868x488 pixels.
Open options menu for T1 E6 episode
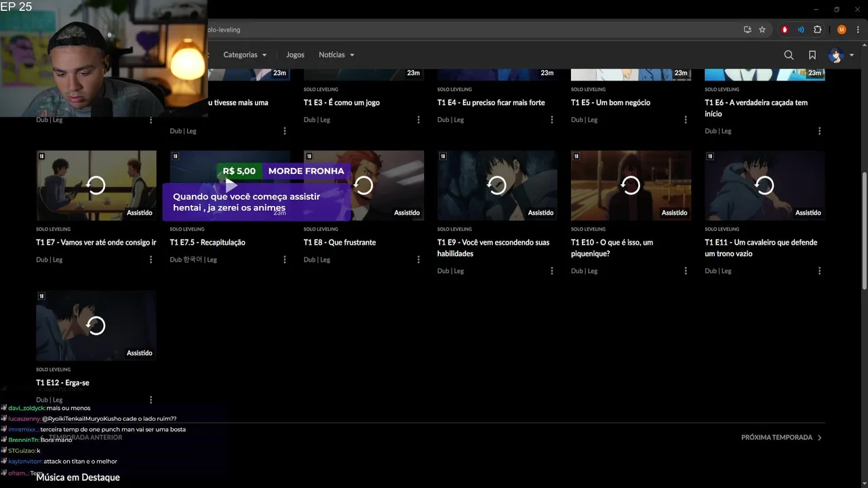click(x=819, y=131)
